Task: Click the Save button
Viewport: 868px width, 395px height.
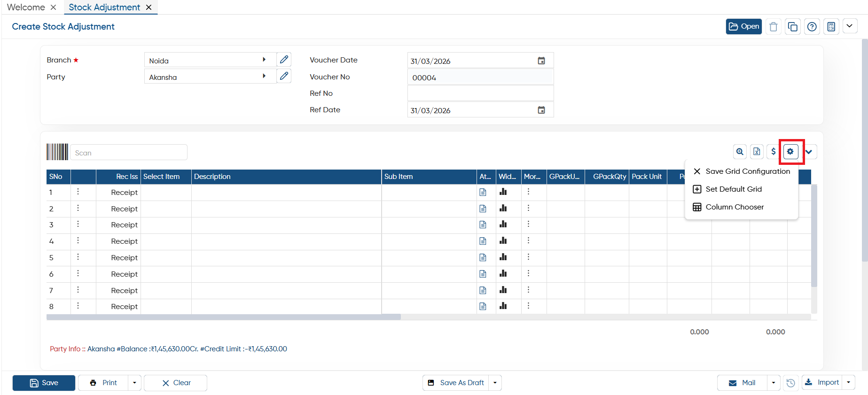Action: [44, 383]
